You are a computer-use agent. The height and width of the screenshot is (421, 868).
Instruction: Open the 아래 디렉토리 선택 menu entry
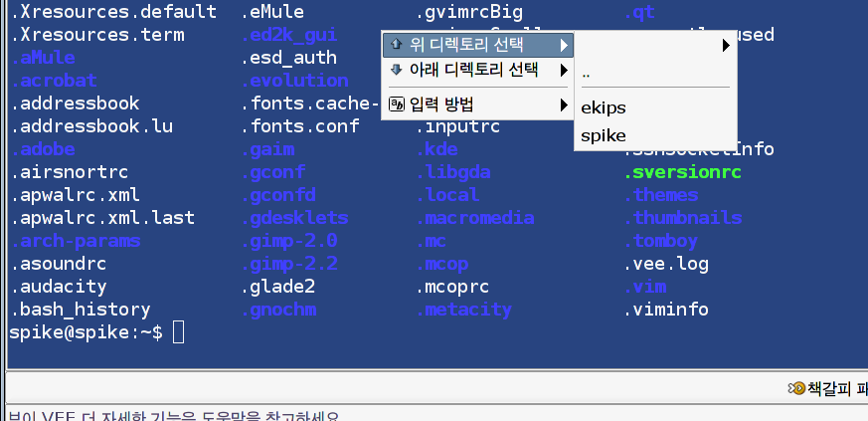pyautogui.click(x=473, y=71)
